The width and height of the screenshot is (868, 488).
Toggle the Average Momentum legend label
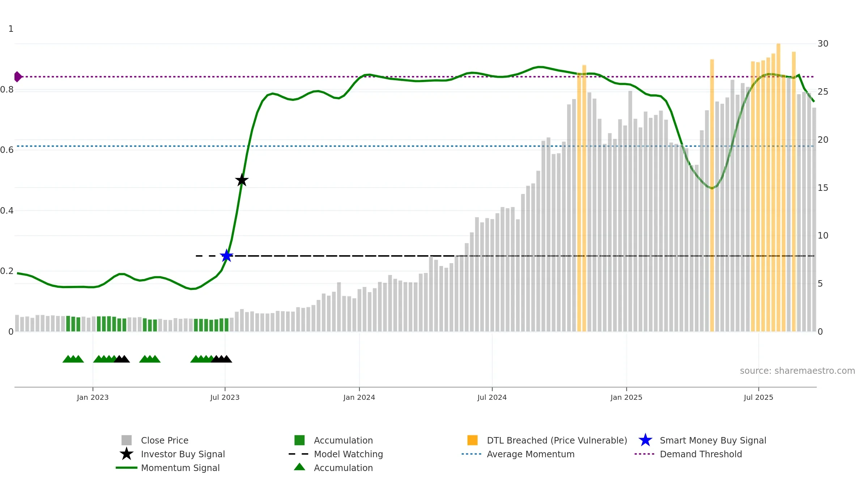click(x=531, y=454)
